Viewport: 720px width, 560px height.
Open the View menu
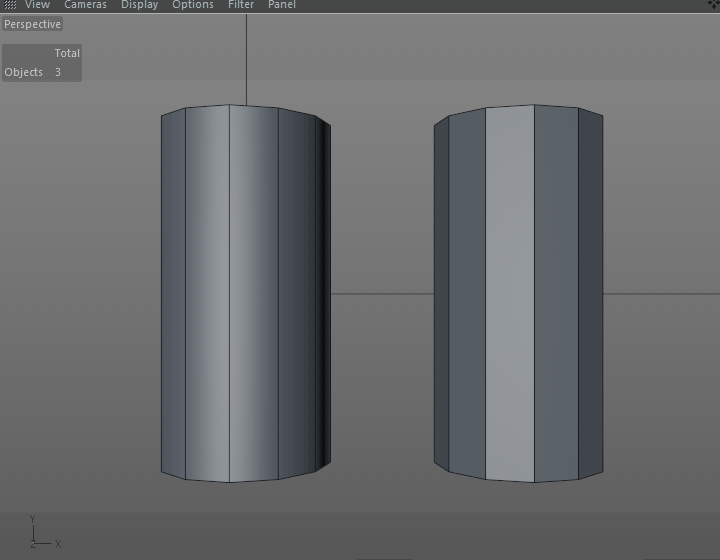click(x=37, y=5)
